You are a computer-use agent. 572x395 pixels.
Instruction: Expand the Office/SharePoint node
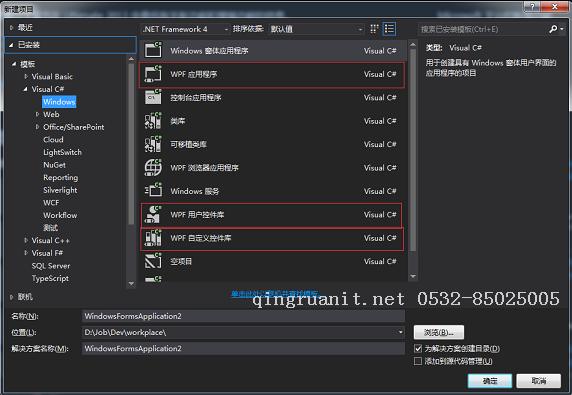[37, 127]
